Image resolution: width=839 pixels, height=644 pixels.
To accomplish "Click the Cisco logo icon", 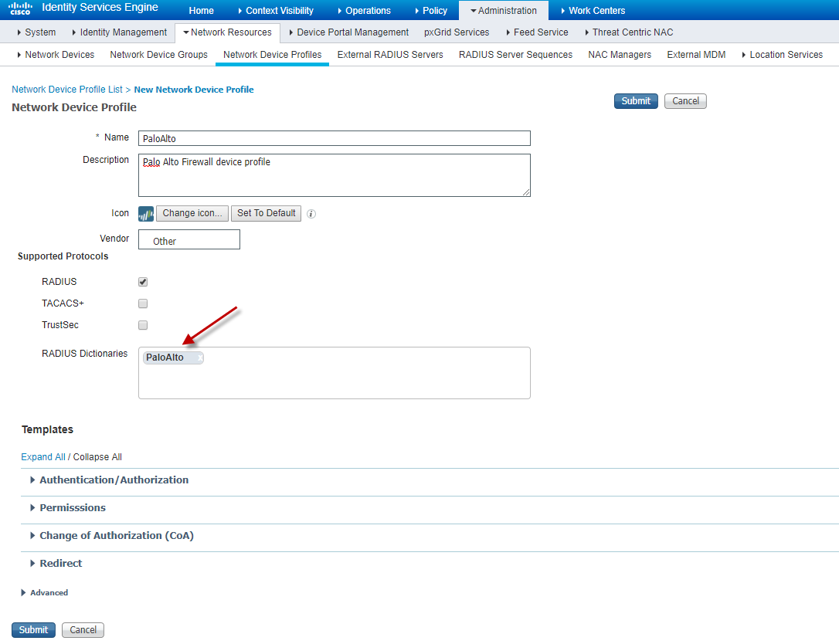I will pos(20,8).
